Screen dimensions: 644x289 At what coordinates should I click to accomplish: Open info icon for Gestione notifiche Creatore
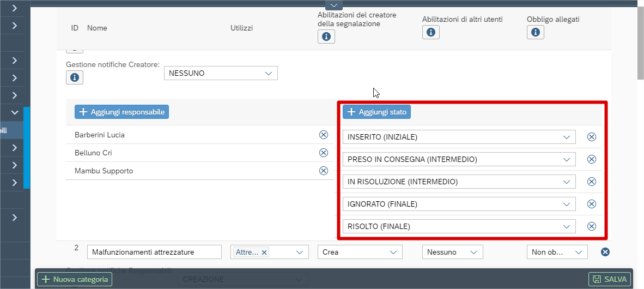pyautogui.click(x=74, y=77)
